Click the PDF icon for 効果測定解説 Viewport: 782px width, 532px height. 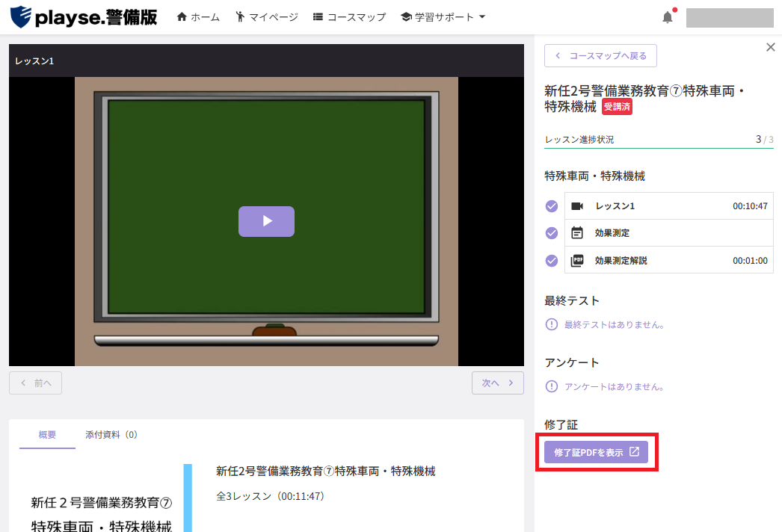(x=577, y=260)
